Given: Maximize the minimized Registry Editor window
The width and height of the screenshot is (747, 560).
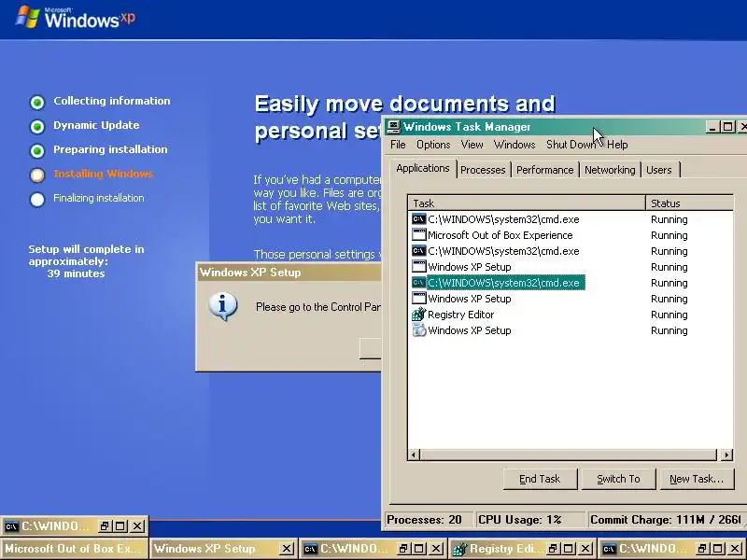Looking at the screenshot, I should click(569, 549).
